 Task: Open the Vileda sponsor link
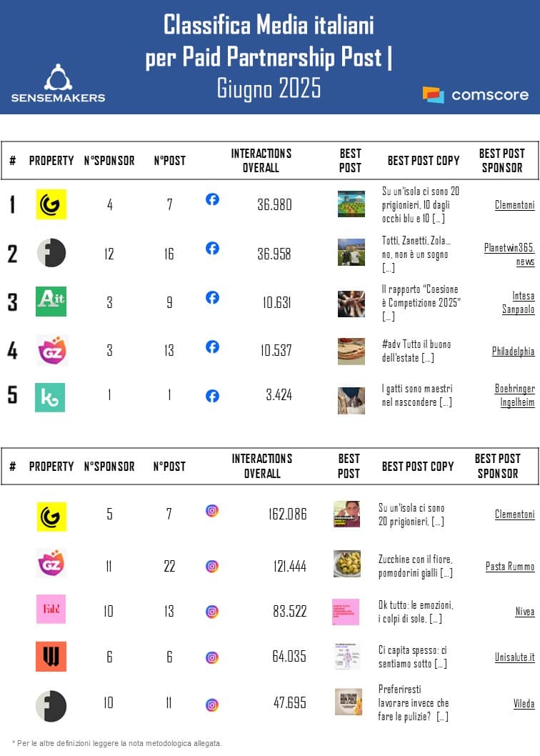click(523, 704)
